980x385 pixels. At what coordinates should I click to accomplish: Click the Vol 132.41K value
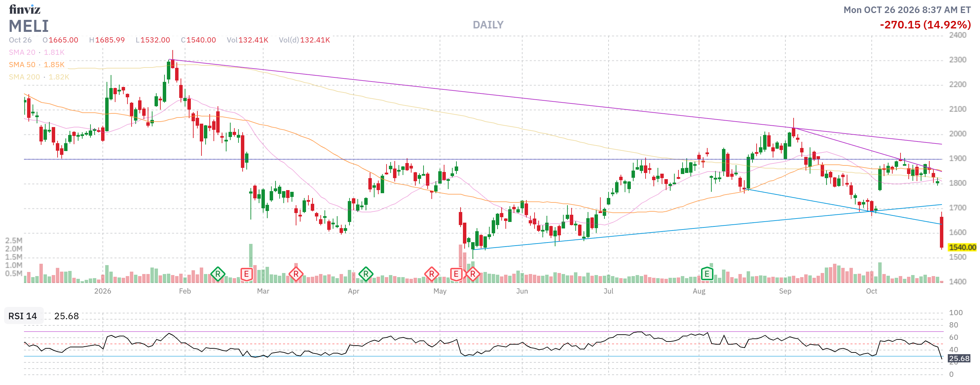253,40
